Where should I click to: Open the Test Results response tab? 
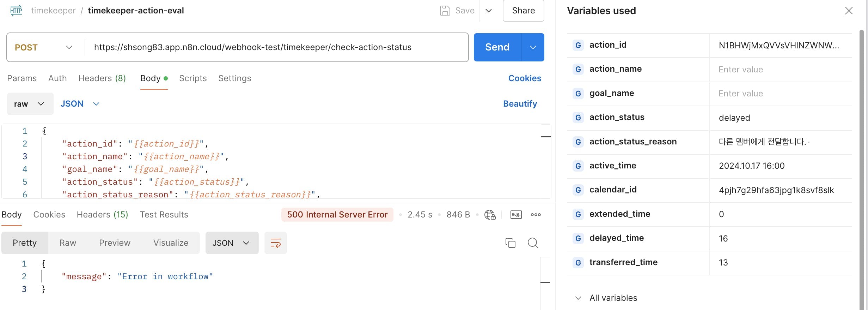coord(164,215)
